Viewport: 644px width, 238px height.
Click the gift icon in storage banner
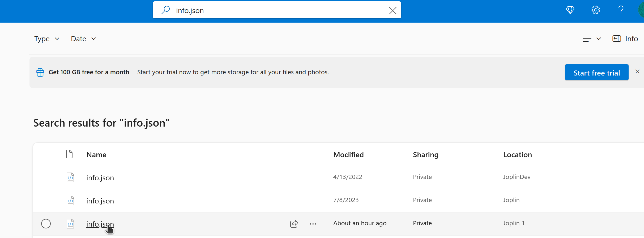click(40, 72)
